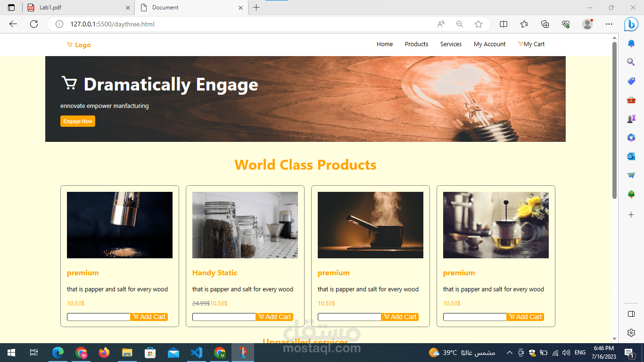Click quantity field in steaming pot card

(349, 317)
